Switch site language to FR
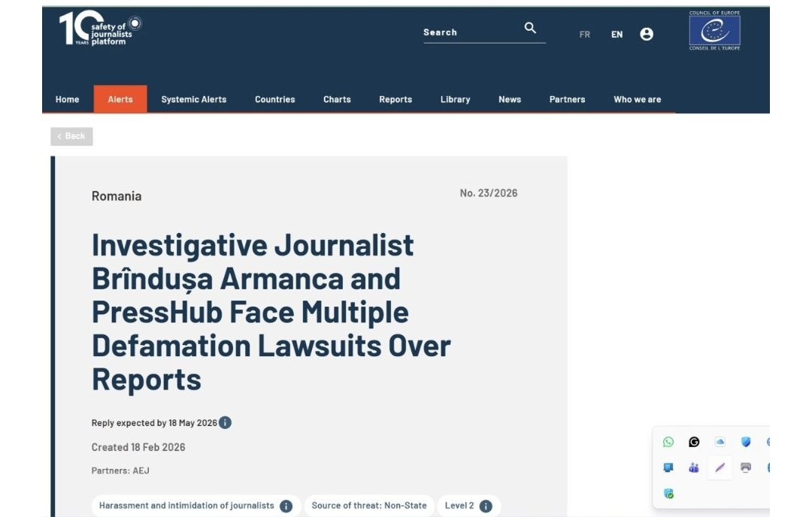 pos(584,35)
